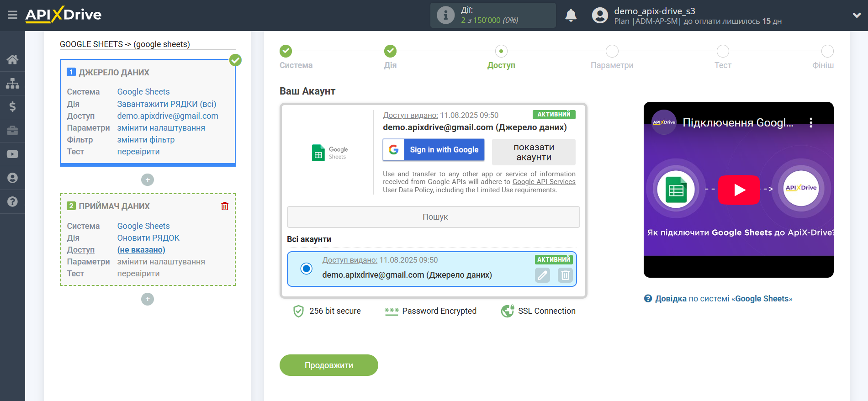This screenshot has width=868, height=401.
Task: Click the Доступ видано link in top card
Action: [410, 115]
